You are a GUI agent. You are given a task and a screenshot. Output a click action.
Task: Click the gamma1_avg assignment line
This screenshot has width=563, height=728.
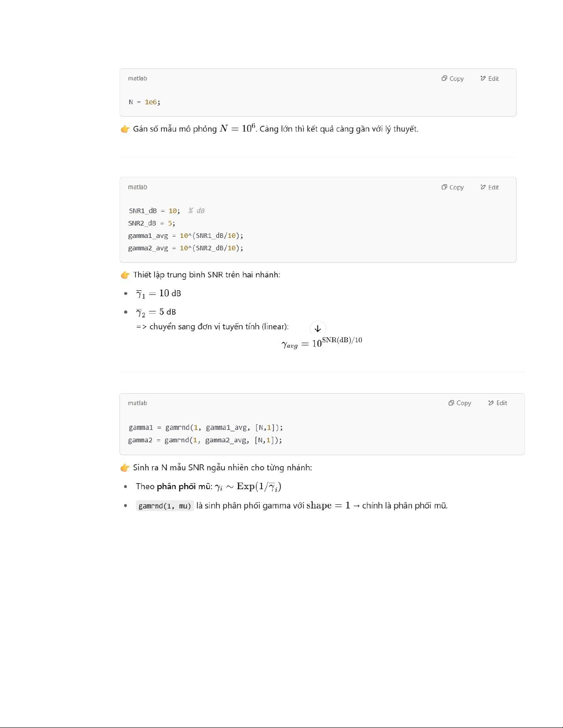pyautogui.click(x=186, y=236)
